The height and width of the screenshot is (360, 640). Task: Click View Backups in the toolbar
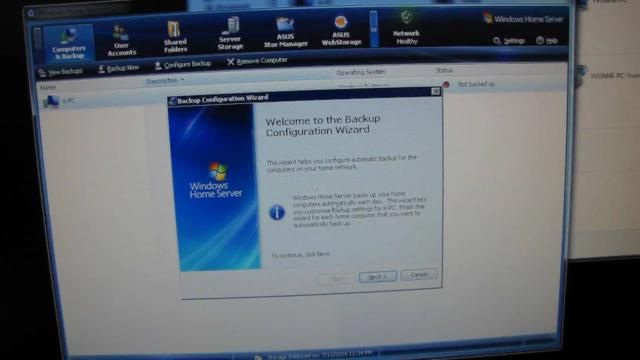click(x=61, y=72)
